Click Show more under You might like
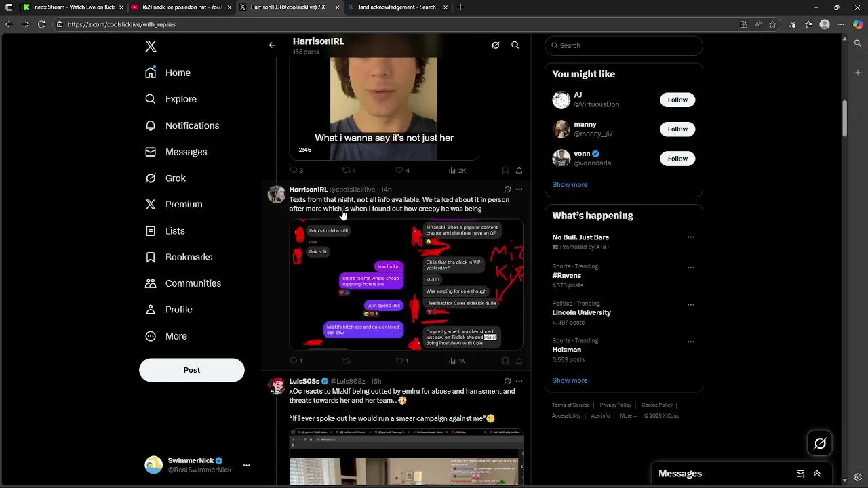 pos(570,184)
